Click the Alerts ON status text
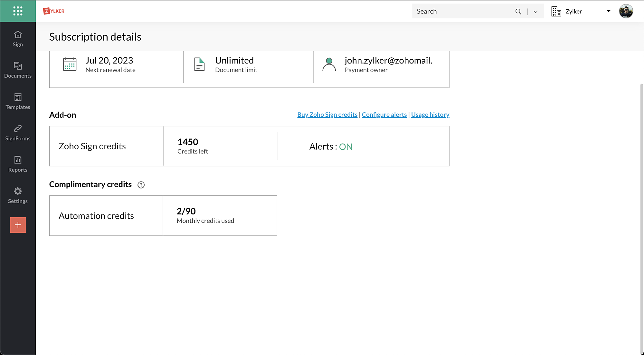This screenshot has width=644, height=355. point(345,147)
